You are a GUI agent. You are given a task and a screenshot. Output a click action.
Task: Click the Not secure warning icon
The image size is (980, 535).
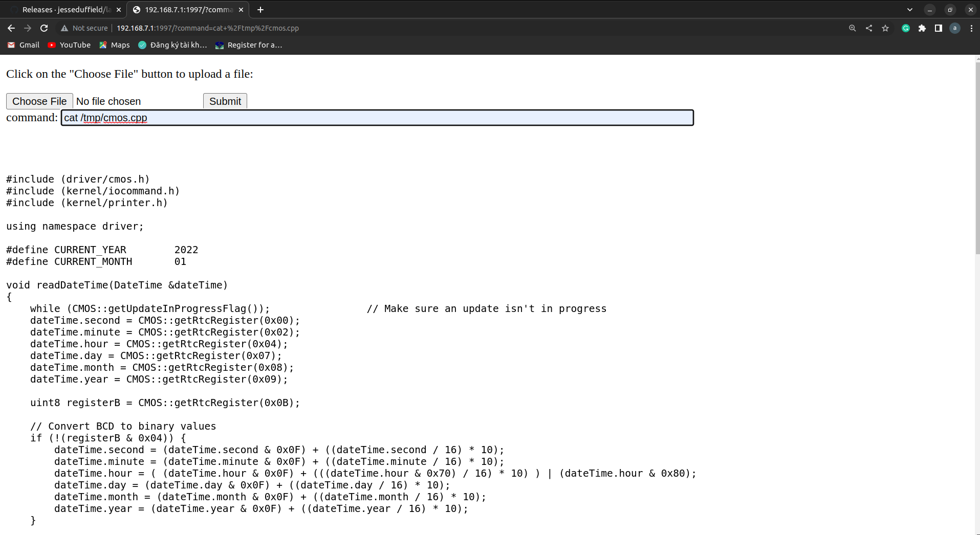[x=64, y=28]
